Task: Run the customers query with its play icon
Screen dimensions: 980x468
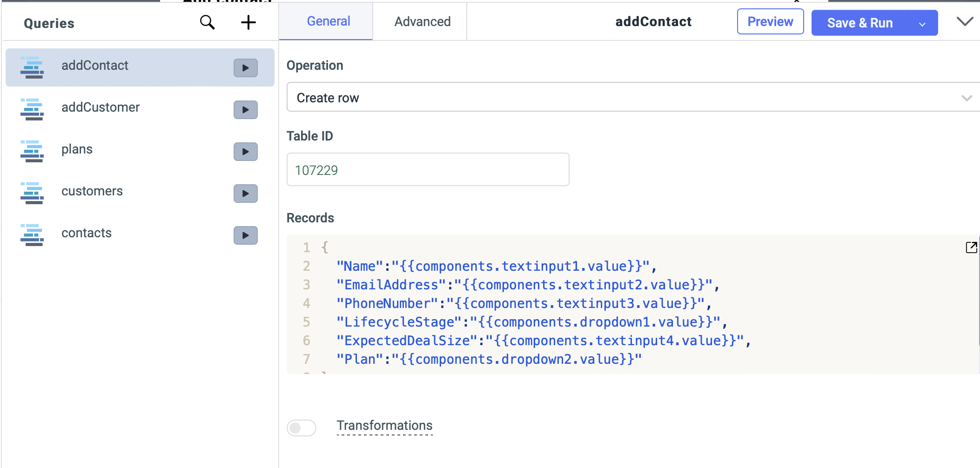Action: [x=245, y=194]
